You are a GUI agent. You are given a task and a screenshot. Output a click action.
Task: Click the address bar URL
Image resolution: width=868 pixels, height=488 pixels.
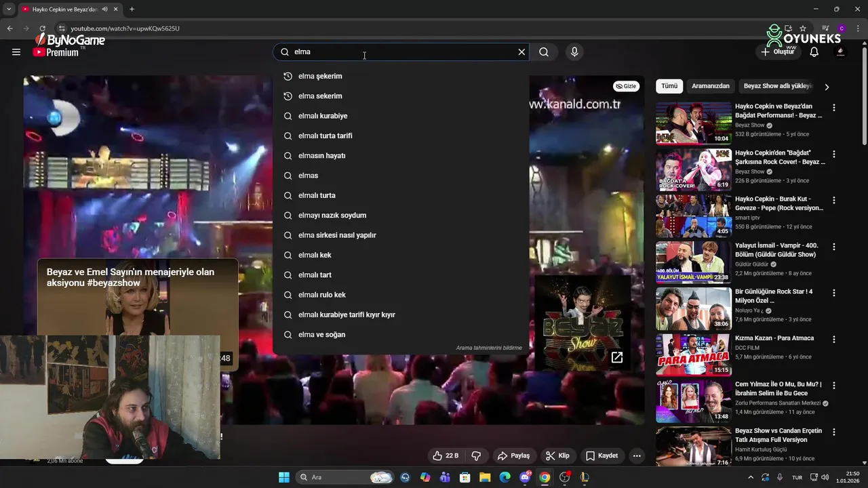coord(125,28)
